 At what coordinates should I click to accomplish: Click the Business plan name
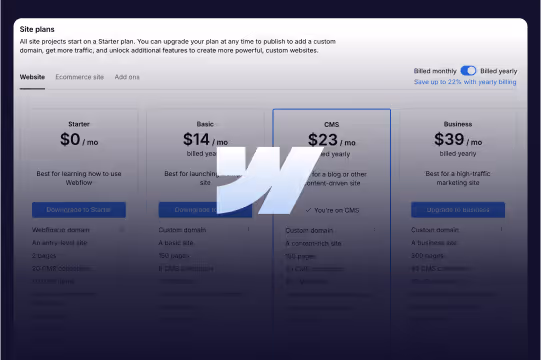point(458,124)
